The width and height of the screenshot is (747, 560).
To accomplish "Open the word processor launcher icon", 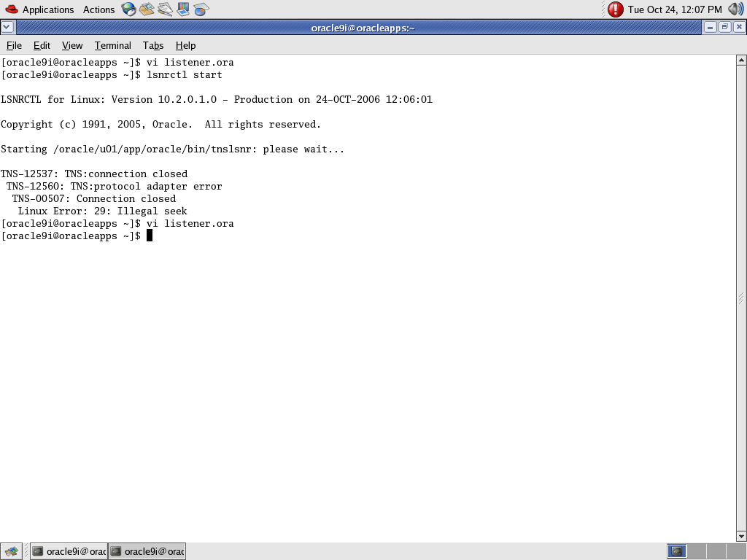I will coord(166,9).
